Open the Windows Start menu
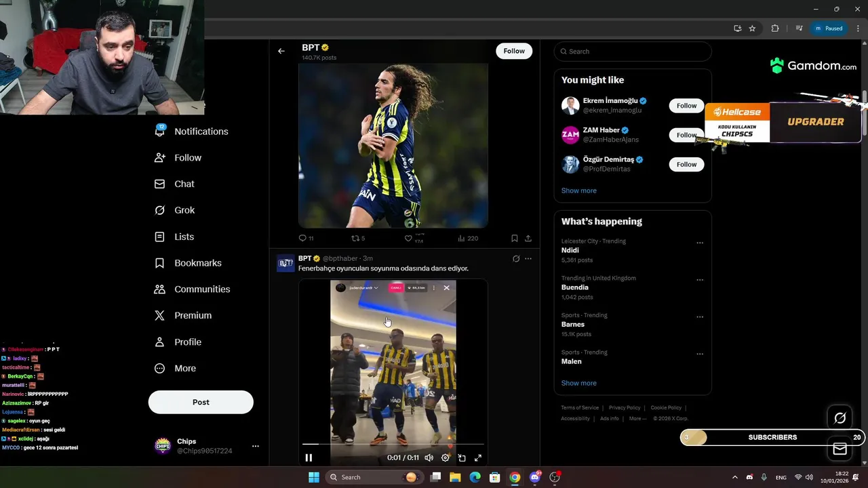 [313, 477]
